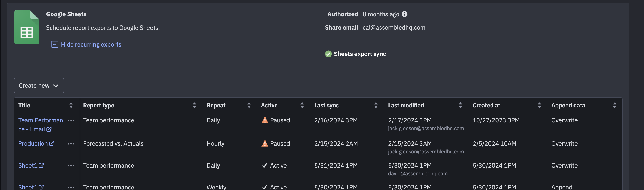Open three-dot menu for Team Performance - Email

point(71,120)
